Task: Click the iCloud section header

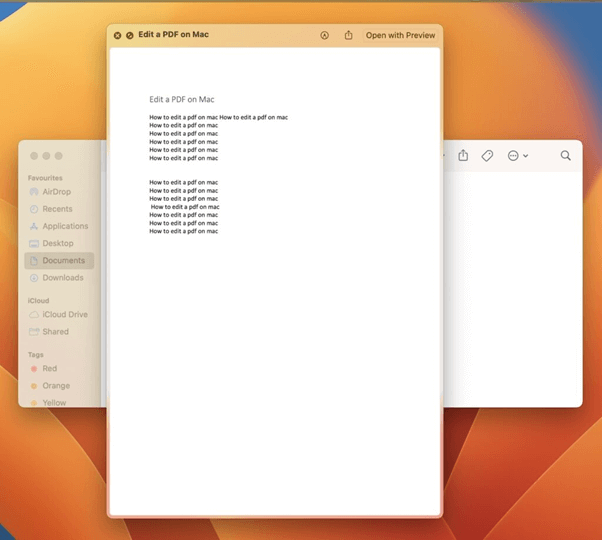Action: pyautogui.click(x=38, y=301)
